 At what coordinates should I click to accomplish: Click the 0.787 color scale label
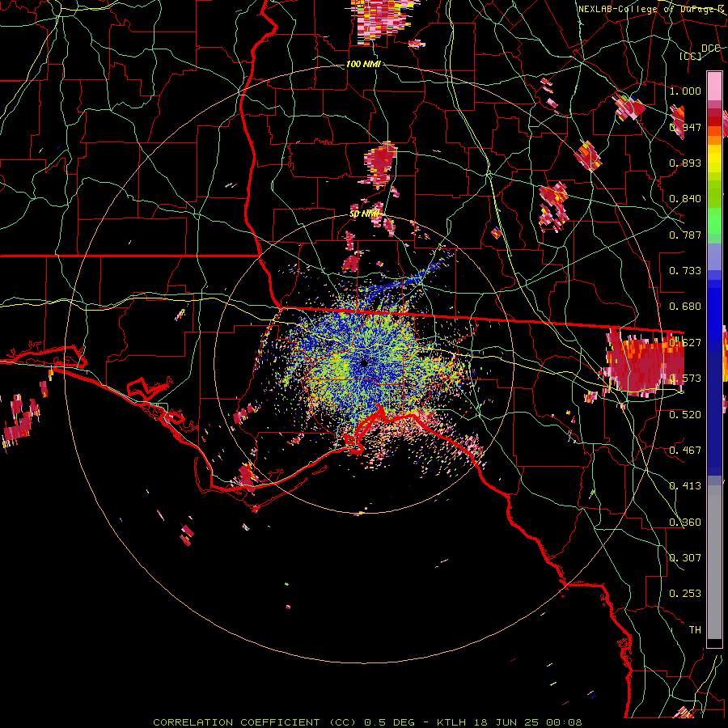(685, 235)
